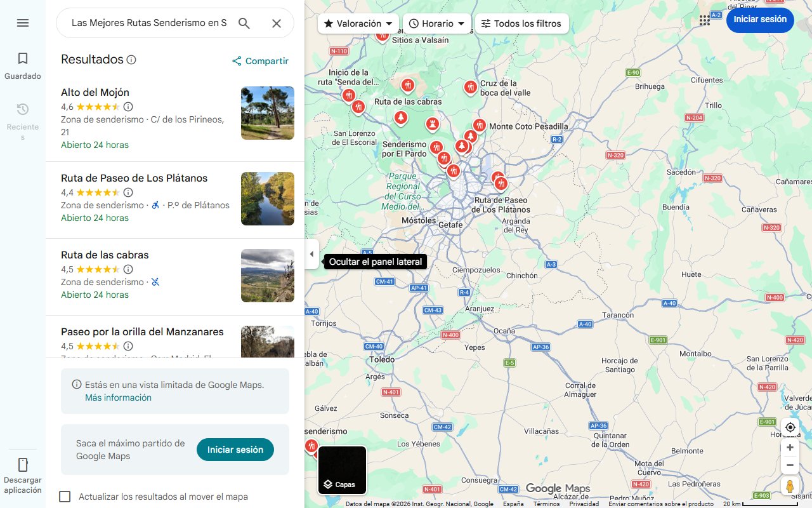
Task: Center the map on your location
Action: 790,427
